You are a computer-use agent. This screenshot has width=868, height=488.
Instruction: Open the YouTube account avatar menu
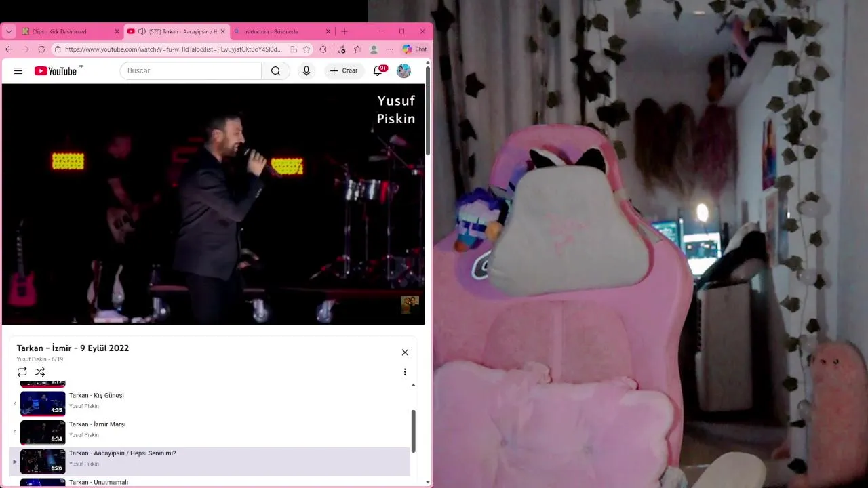tap(403, 70)
